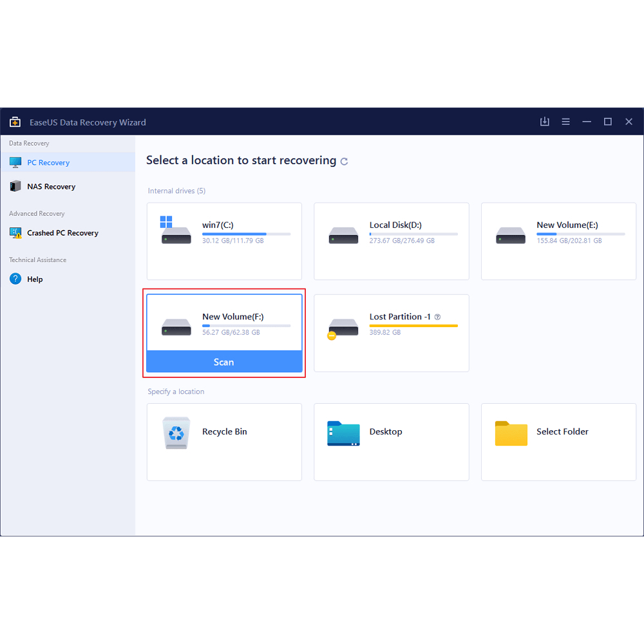
Task: Click the Desktop location icon
Action: click(343, 433)
